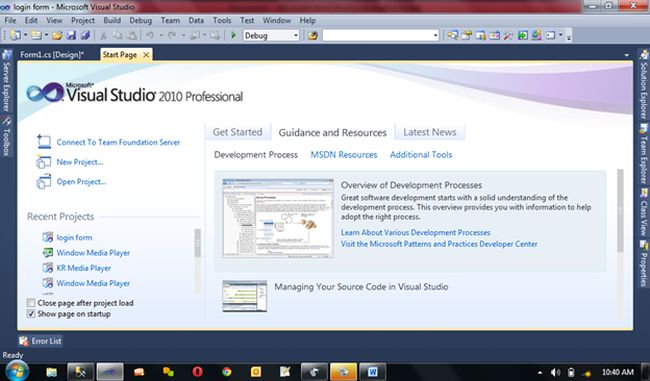Open Google Chrome from the taskbar
650x381 pixels.
[x=226, y=372]
